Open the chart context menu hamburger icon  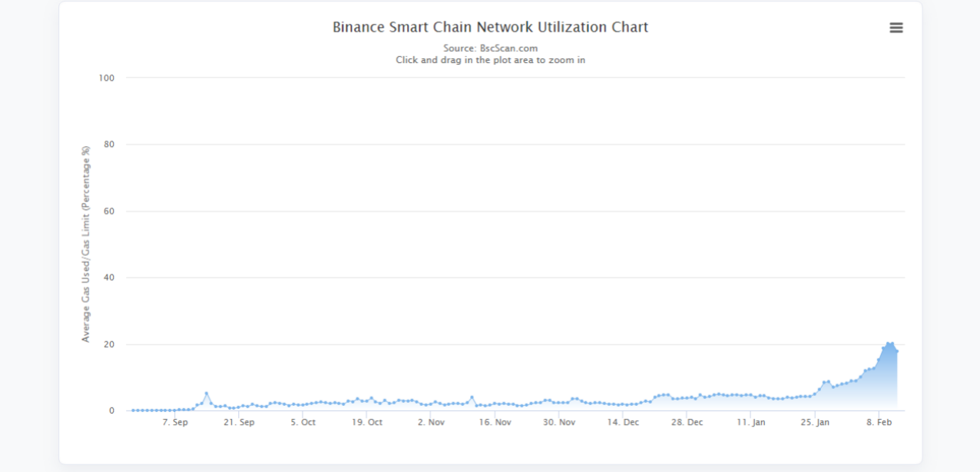click(x=896, y=28)
